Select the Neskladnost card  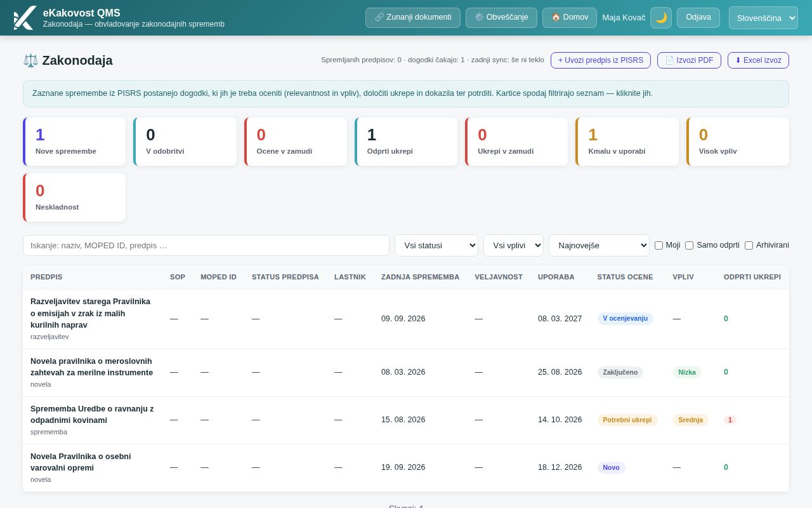click(x=74, y=197)
